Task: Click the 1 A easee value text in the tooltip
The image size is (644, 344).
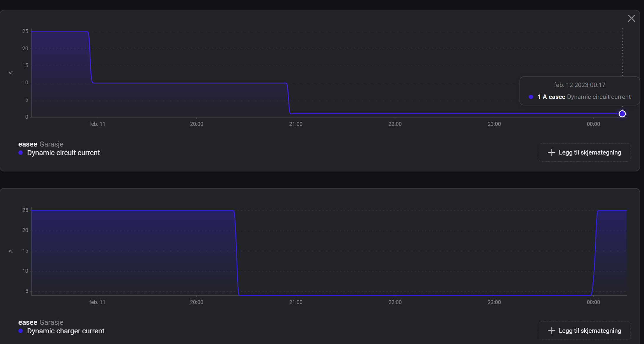Action: (551, 97)
